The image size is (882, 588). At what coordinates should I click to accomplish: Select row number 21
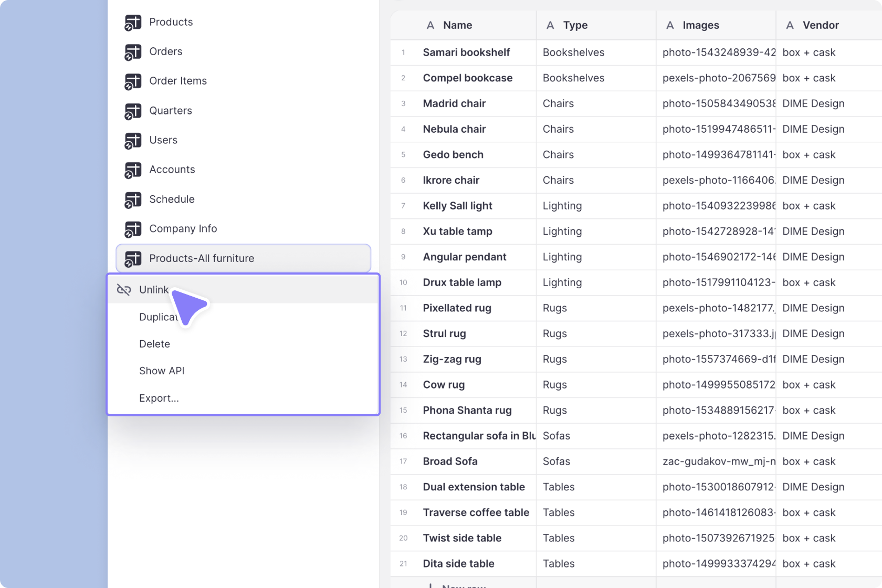pos(403,564)
